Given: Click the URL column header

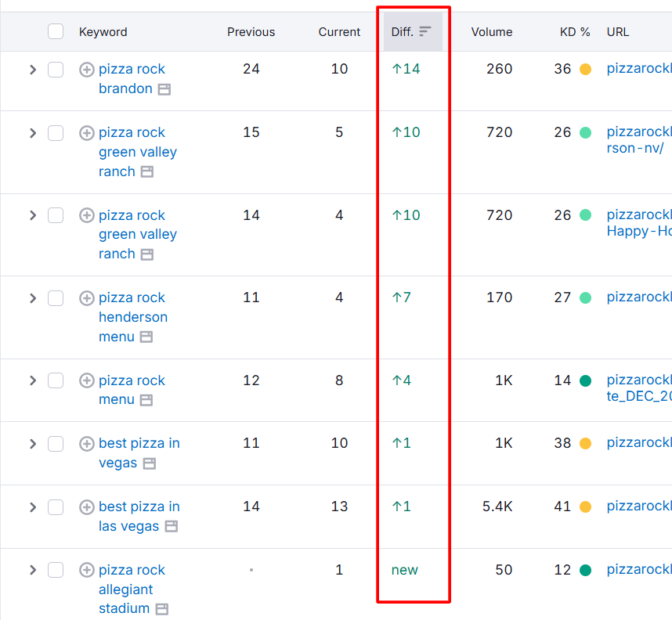Looking at the screenshot, I should coord(618,32).
